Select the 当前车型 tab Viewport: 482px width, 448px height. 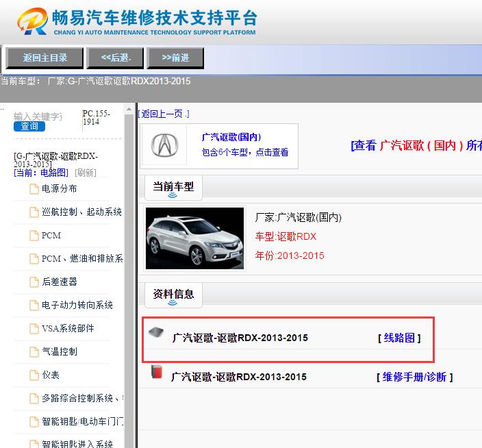pos(173,187)
